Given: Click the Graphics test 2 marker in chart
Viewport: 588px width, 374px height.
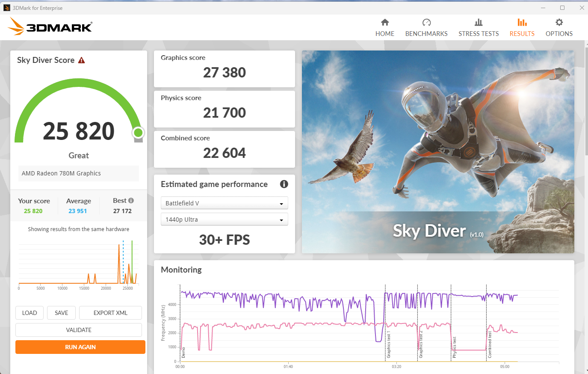Looking at the screenshot, I should click(x=421, y=344).
